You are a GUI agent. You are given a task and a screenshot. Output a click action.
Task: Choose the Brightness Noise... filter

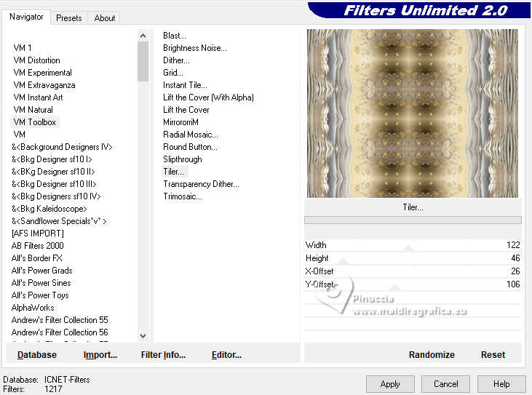click(x=195, y=48)
